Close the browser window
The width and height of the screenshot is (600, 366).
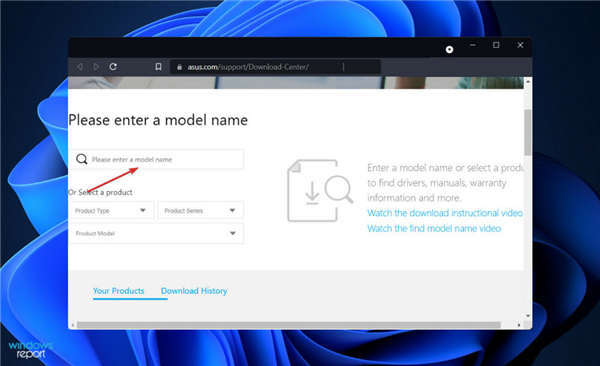[x=520, y=45]
